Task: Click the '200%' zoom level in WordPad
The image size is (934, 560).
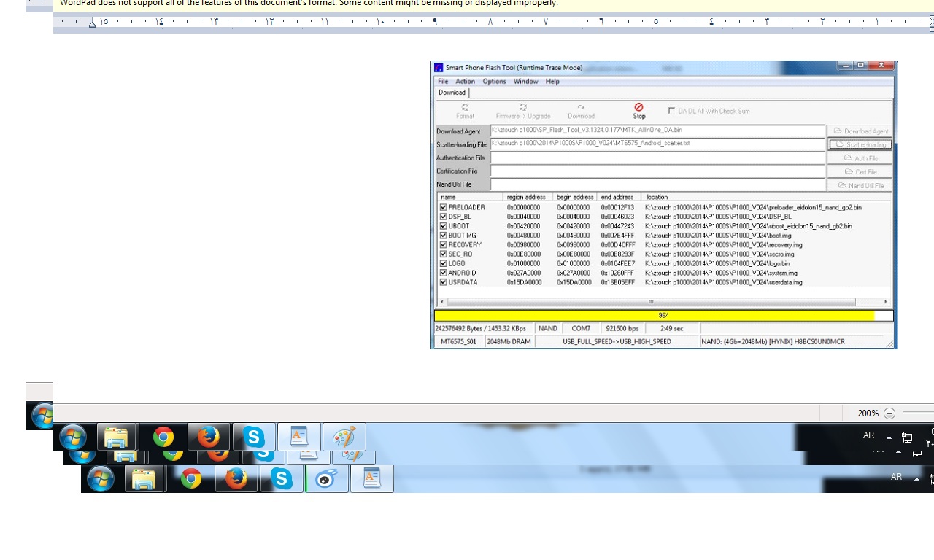Action: (x=868, y=413)
